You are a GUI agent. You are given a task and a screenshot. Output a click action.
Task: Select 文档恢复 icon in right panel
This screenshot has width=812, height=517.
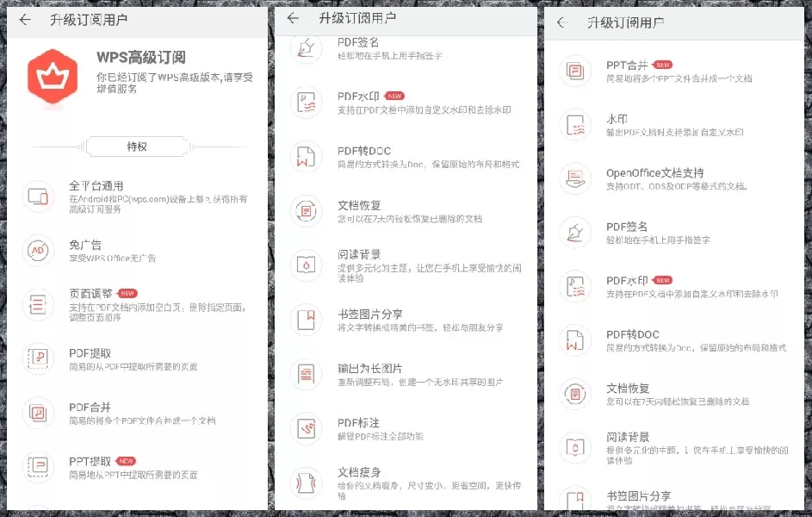coord(575,395)
